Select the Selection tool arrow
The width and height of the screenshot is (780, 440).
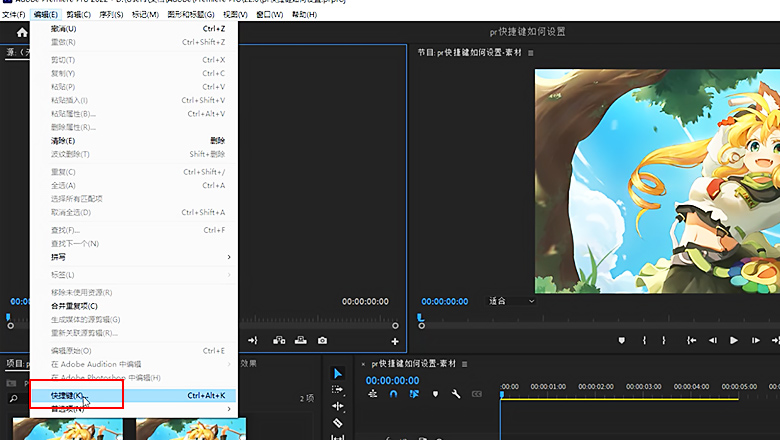338,373
